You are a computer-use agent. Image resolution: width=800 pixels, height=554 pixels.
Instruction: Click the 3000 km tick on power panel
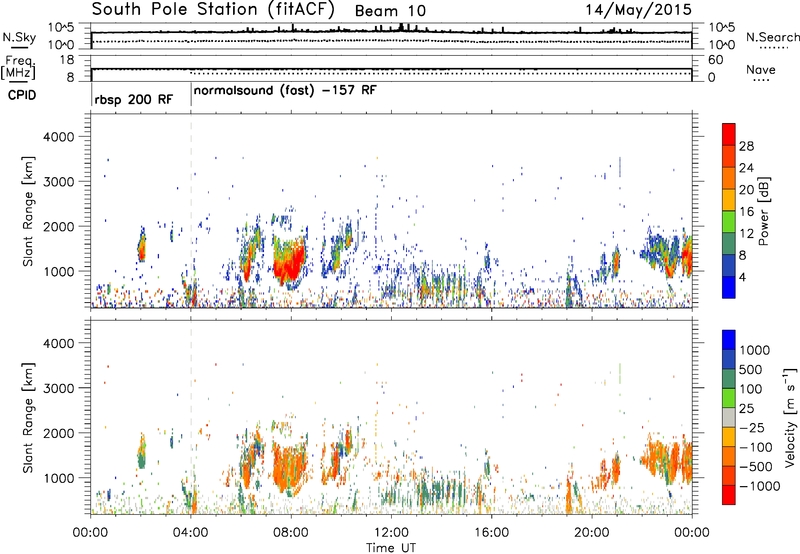point(58,182)
